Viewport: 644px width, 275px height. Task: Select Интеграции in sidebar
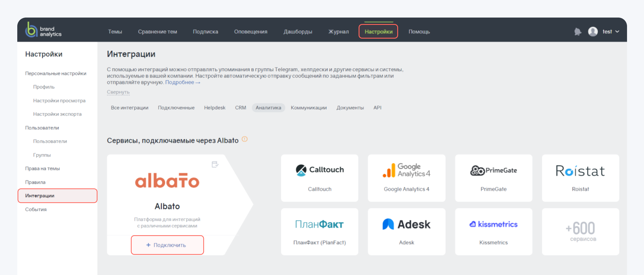57,196
